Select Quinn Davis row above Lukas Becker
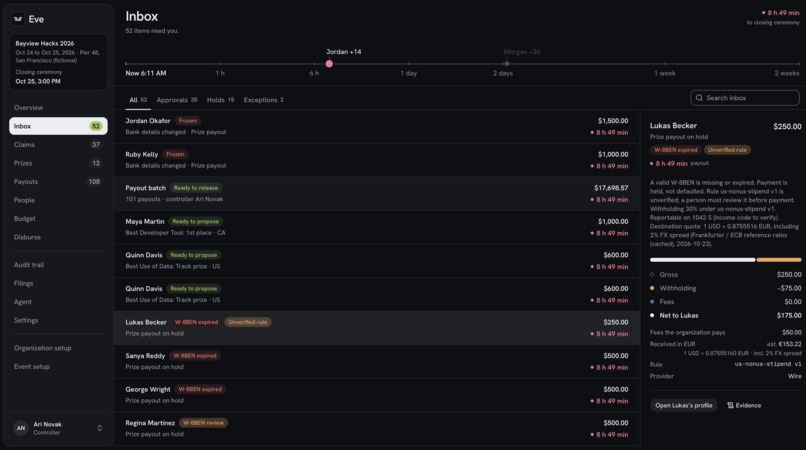 point(377,294)
